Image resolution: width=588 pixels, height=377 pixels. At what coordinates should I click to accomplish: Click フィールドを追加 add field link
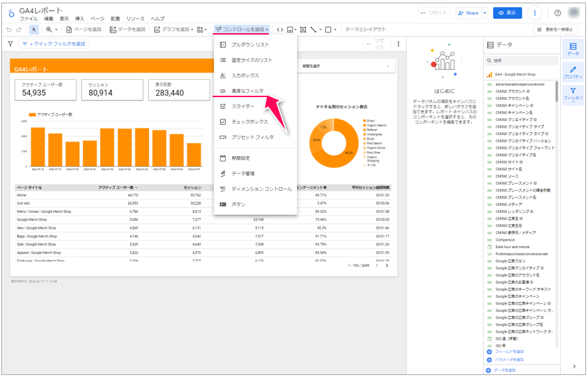coord(505,352)
